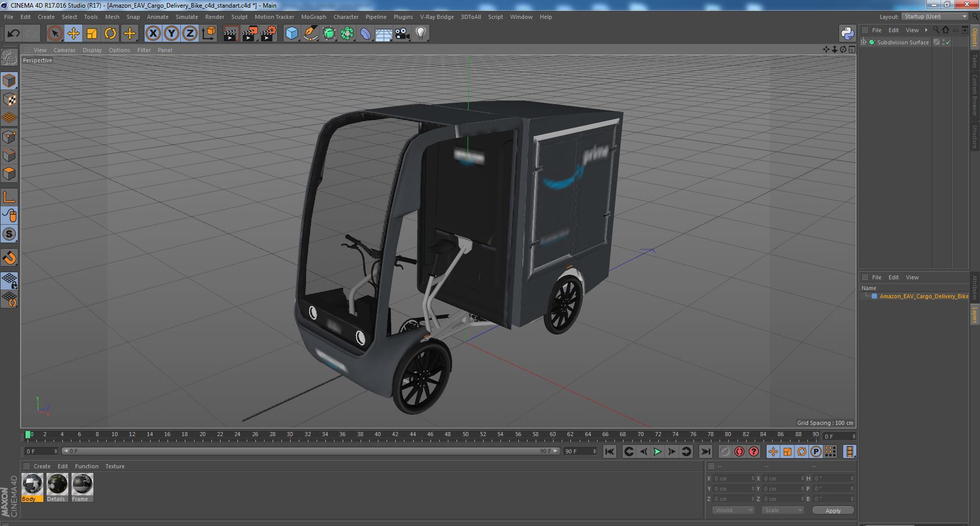Select the spline Pen tool
The width and height of the screenshot is (980, 526).
coord(310,34)
